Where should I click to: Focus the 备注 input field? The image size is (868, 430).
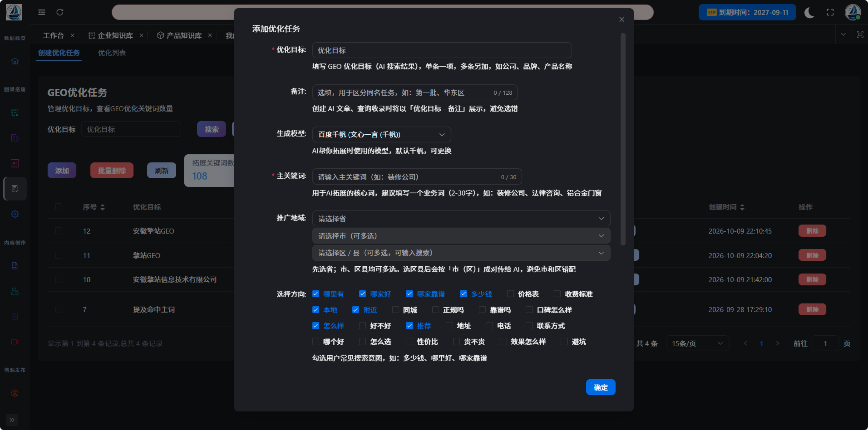pyautogui.click(x=414, y=92)
